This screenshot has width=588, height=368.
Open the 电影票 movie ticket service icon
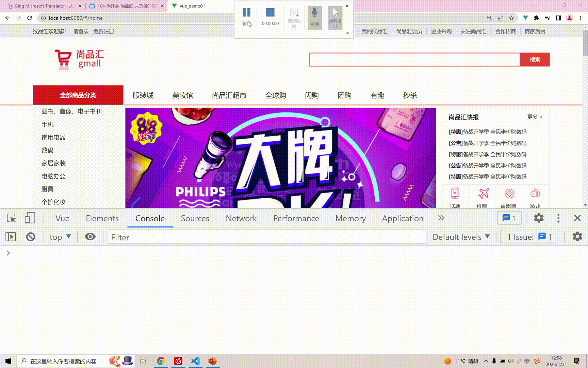(508, 194)
